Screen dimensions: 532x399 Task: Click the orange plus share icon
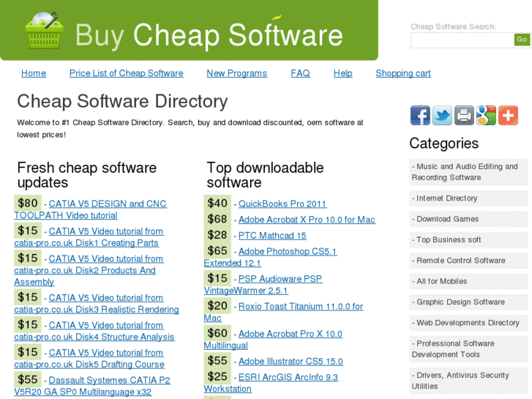[x=508, y=116]
